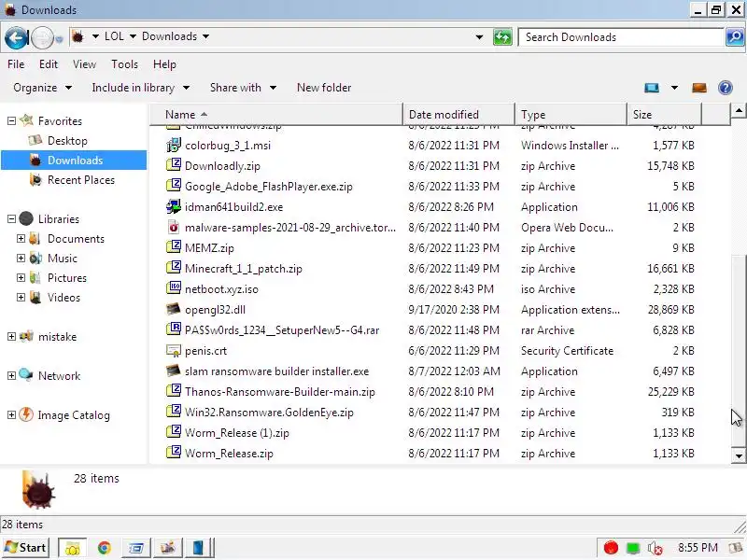The image size is (747, 560).
Task: Click the muted volume speaker tray icon
Action: pos(655,548)
